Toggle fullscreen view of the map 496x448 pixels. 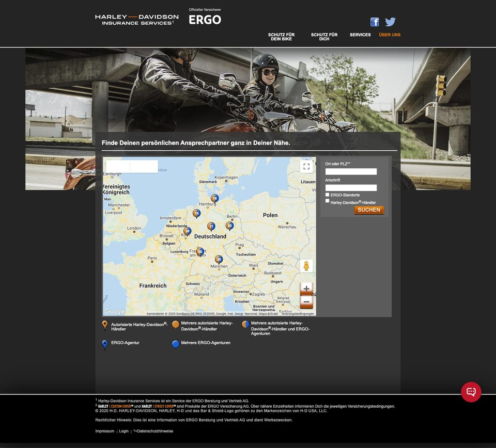306,166
